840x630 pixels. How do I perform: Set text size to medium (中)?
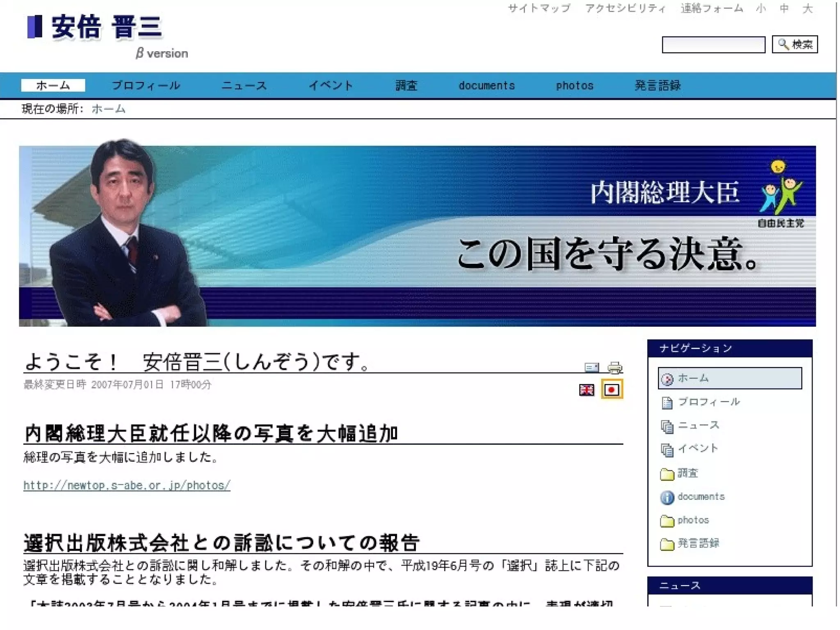point(784,9)
